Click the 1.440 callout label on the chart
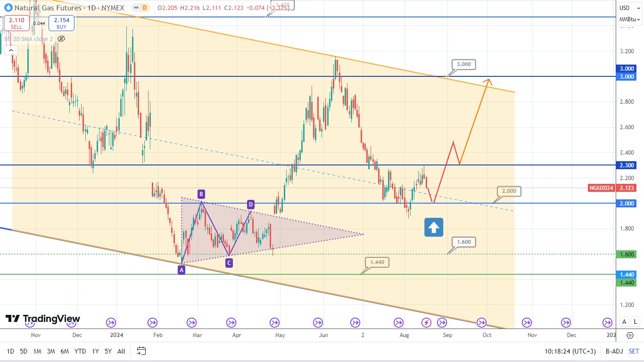Image resolution: width=644 pixels, height=362 pixels. point(377,262)
